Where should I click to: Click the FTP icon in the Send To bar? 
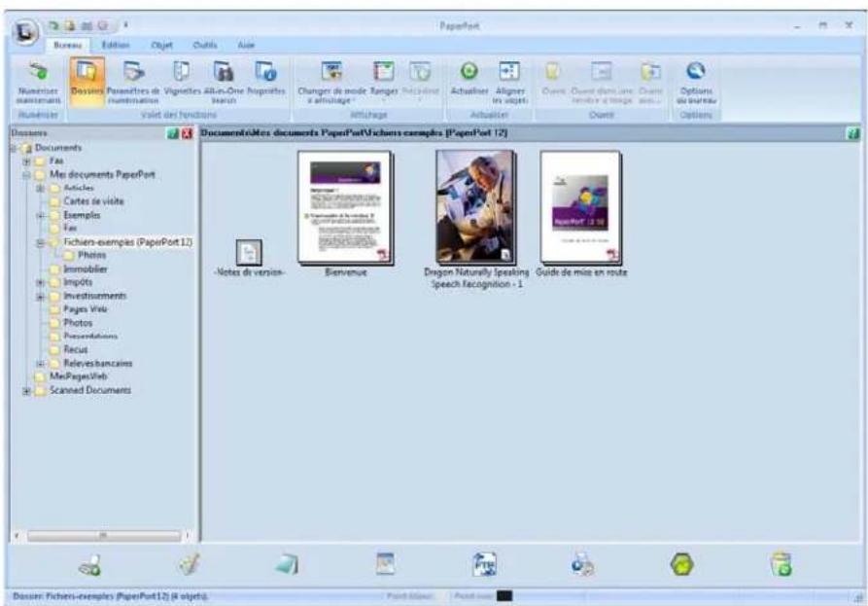coord(484,565)
